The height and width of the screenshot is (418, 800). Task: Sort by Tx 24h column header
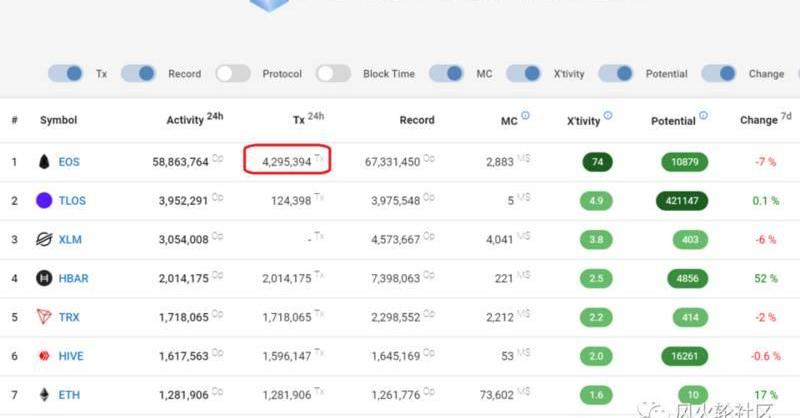(x=309, y=119)
